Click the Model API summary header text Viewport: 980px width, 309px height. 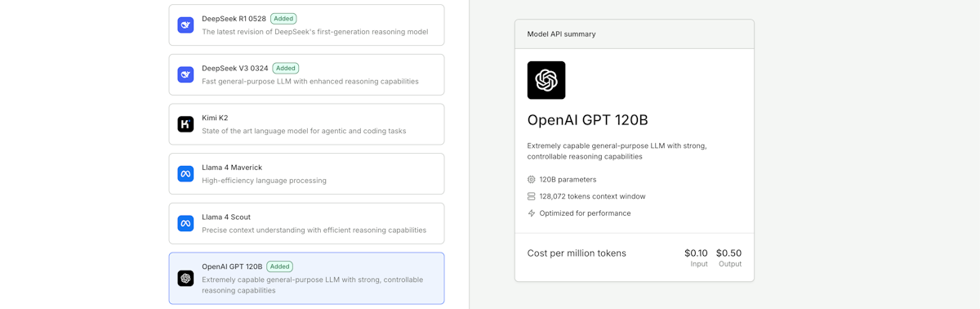[561, 34]
